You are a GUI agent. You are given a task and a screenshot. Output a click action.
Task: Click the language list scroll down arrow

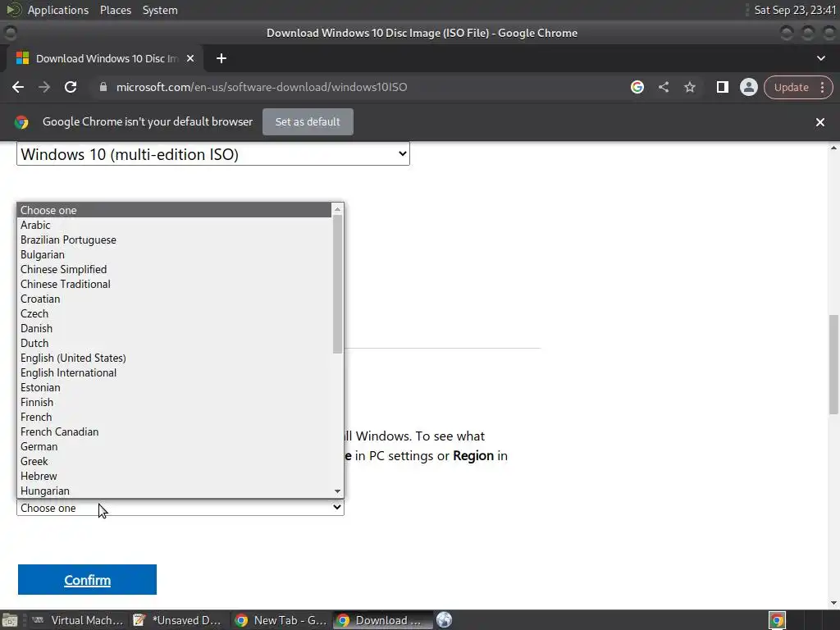(x=337, y=491)
